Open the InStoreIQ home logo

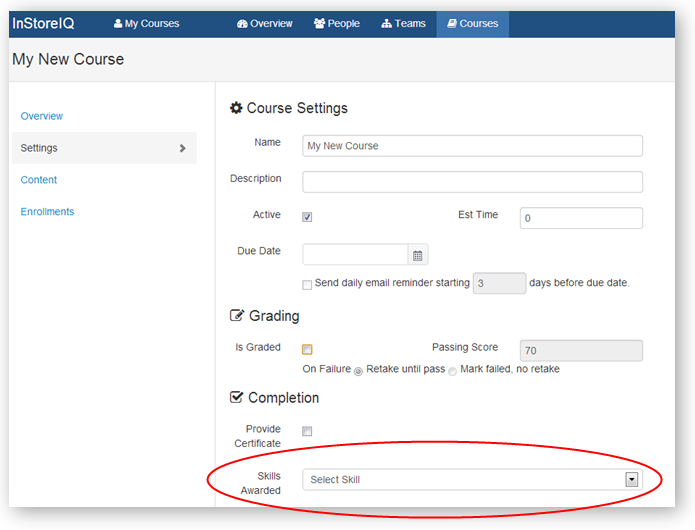coord(43,23)
